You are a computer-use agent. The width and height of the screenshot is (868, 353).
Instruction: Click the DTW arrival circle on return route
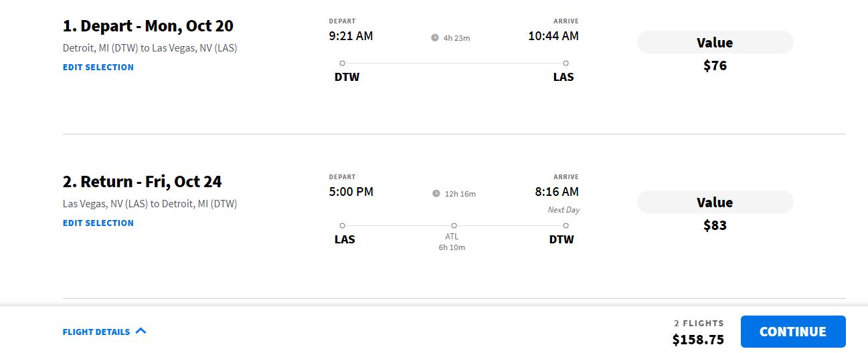[x=566, y=225]
